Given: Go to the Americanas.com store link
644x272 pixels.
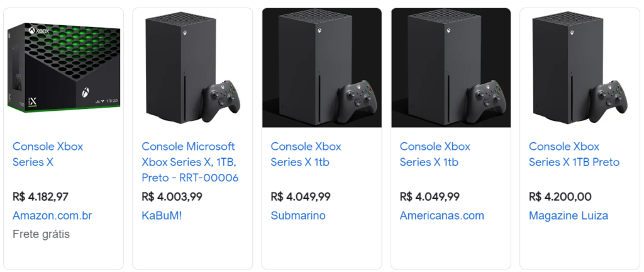Looking at the screenshot, I should coord(441,215).
